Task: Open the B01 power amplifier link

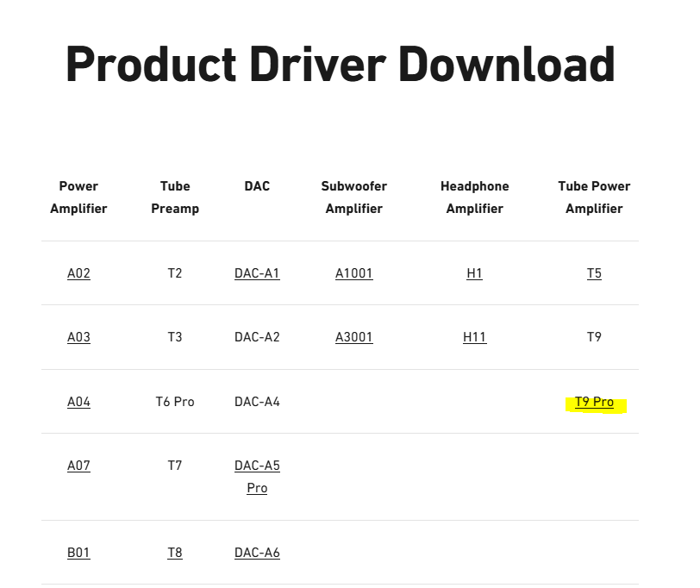Action: click(x=78, y=553)
